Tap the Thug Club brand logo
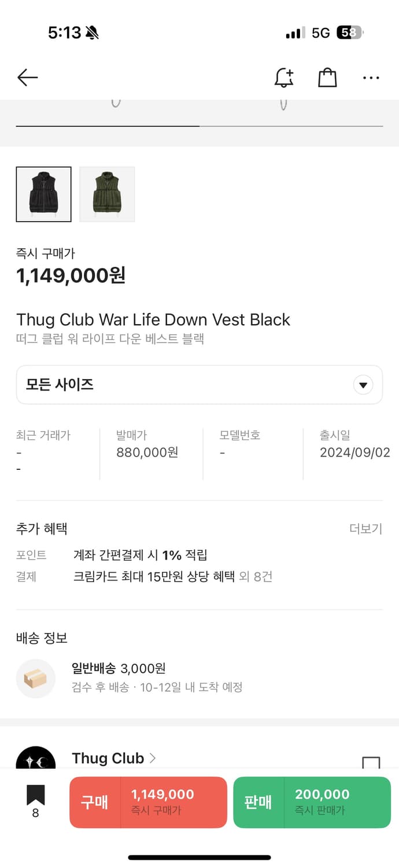 pos(35,758)
